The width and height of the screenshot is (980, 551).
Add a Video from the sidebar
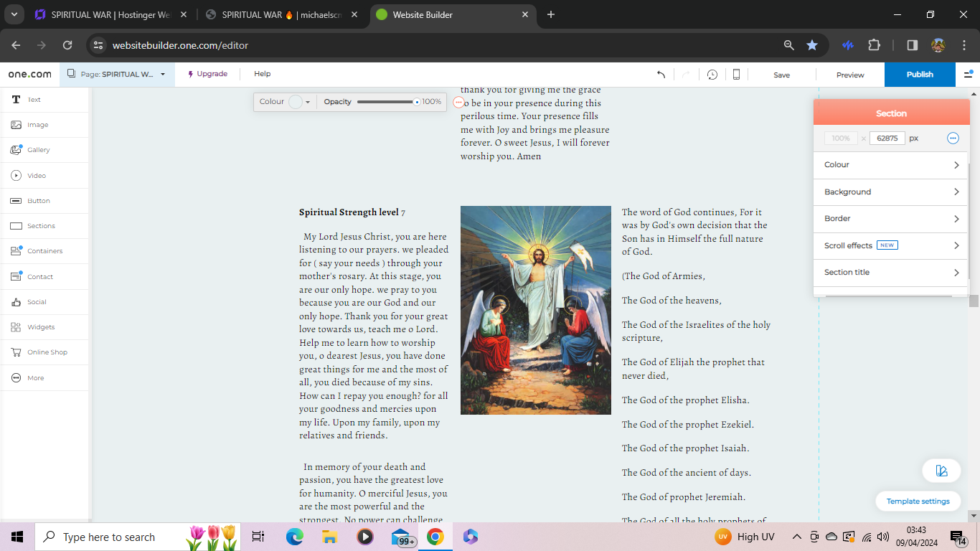[x=44, y=175]
